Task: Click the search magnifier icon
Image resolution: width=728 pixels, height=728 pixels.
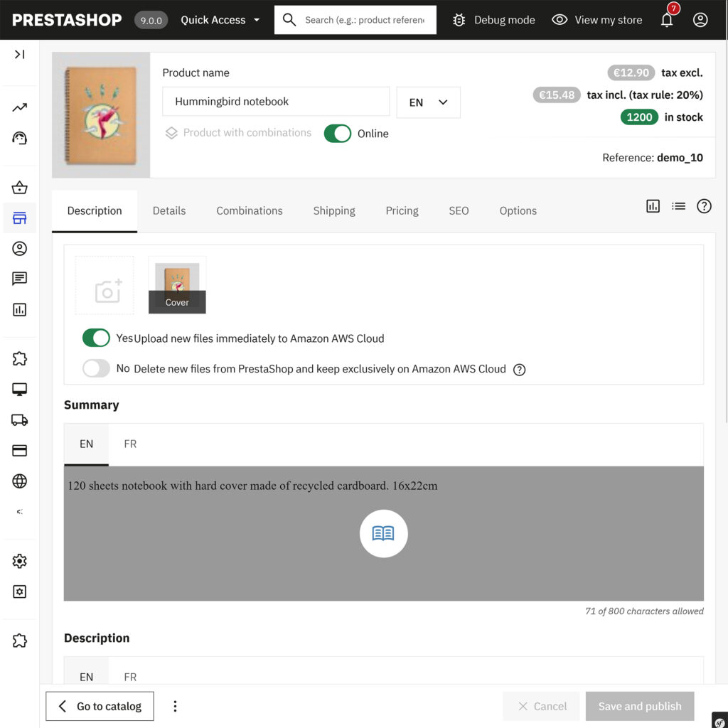Action: coord(289,20)
